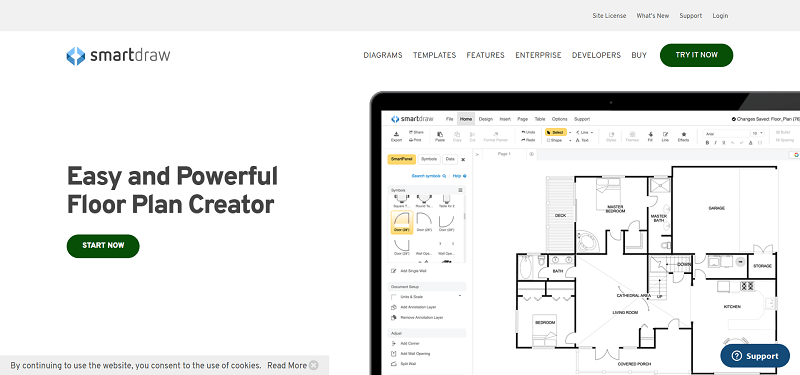Open the Line style pencil option
The width and height of the screenshot is (800, 375).
click(665, 137)
